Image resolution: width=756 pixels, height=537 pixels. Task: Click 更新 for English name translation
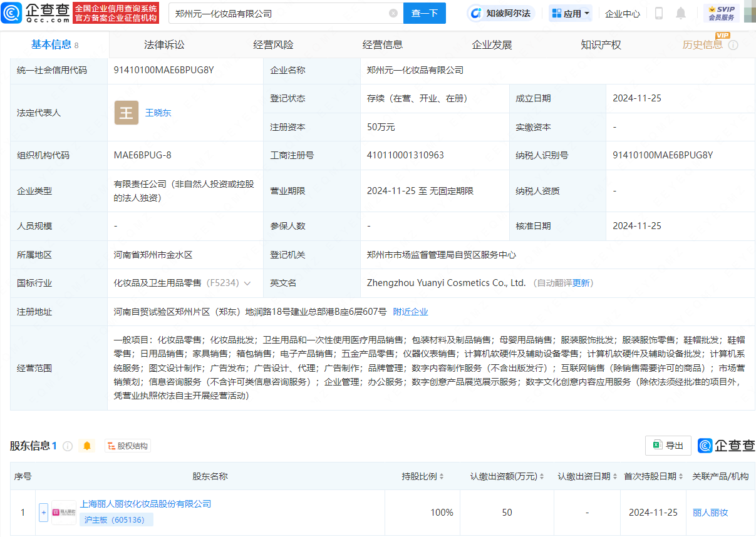click(x=581, y=283)
